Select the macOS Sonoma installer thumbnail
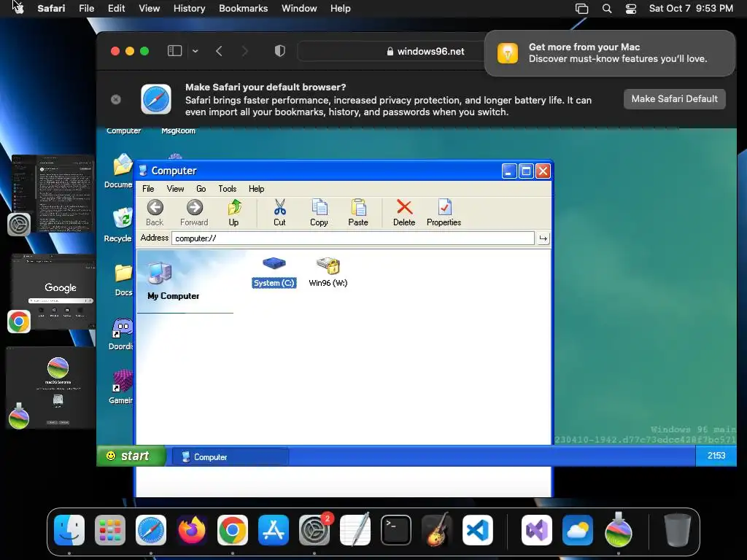This screenshot has width=747, height=560. tap(52, 388)
